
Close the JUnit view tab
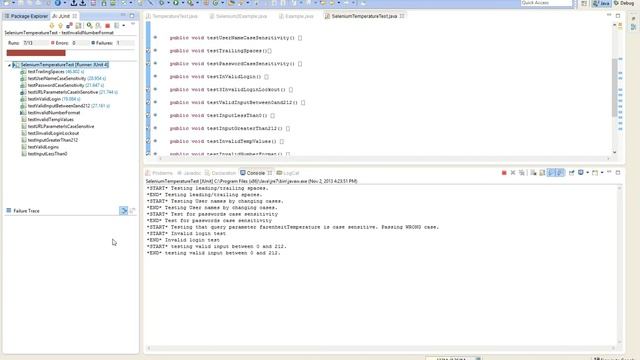[75, 16]
